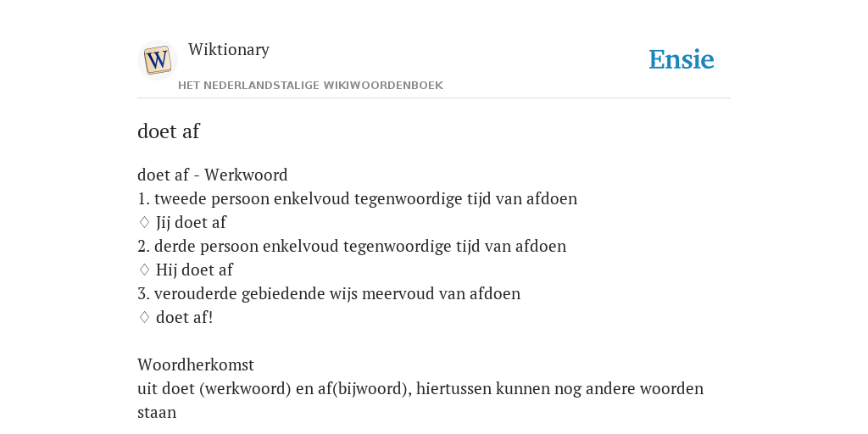Click the example text Hij doet af
The height and width of the screenshot is (434, 868).
(x=194, y=270)
